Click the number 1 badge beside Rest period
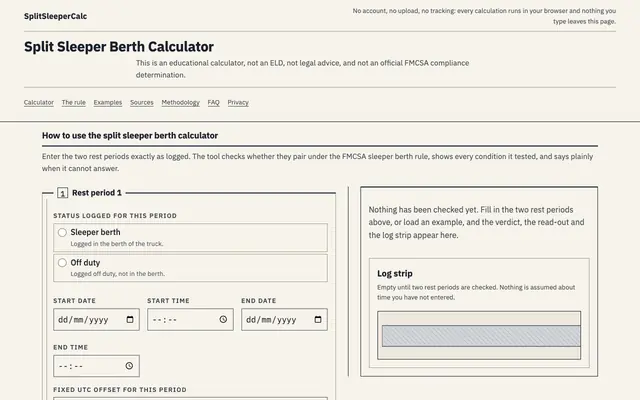Screen dimensions: 640x400 62,193
